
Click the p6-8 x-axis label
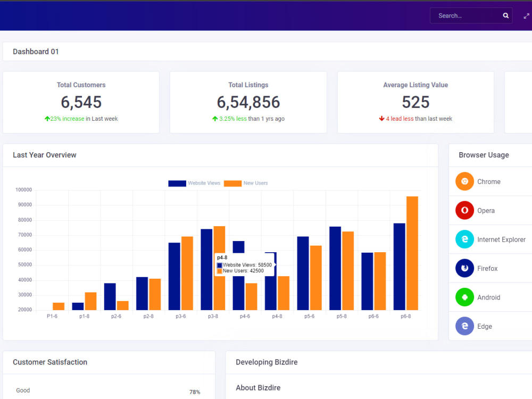406,316
